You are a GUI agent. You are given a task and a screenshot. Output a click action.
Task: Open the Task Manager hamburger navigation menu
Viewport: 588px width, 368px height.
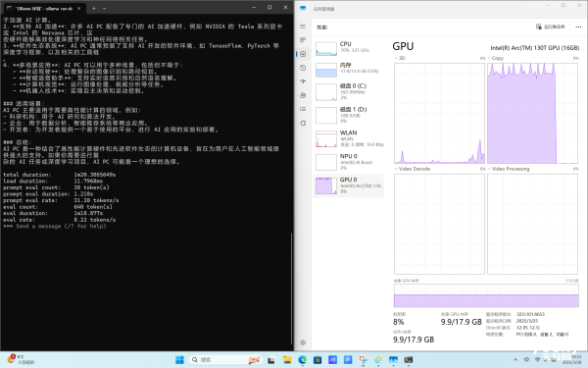click(x=303, y=26)
